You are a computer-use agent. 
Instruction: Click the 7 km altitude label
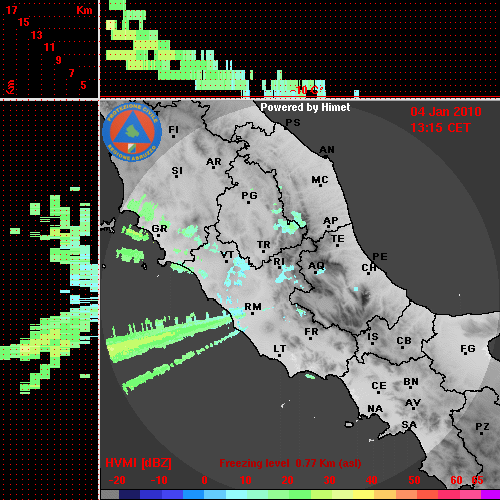(71, 73)
